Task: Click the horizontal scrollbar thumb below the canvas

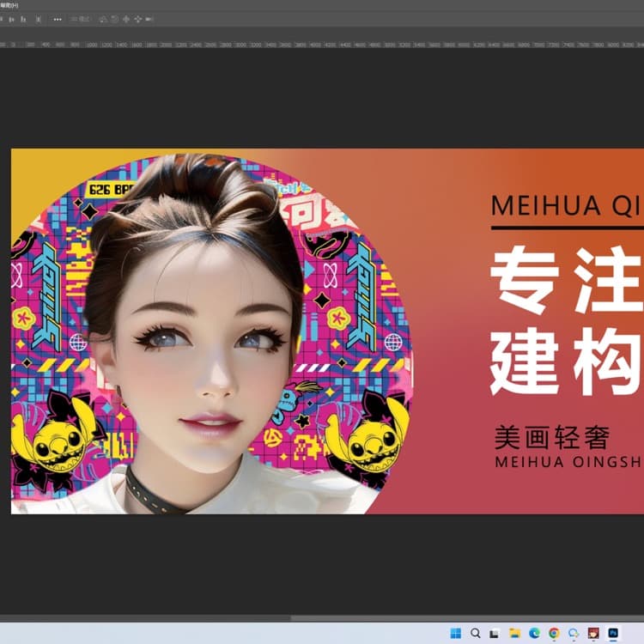Action: coord(464,617)
